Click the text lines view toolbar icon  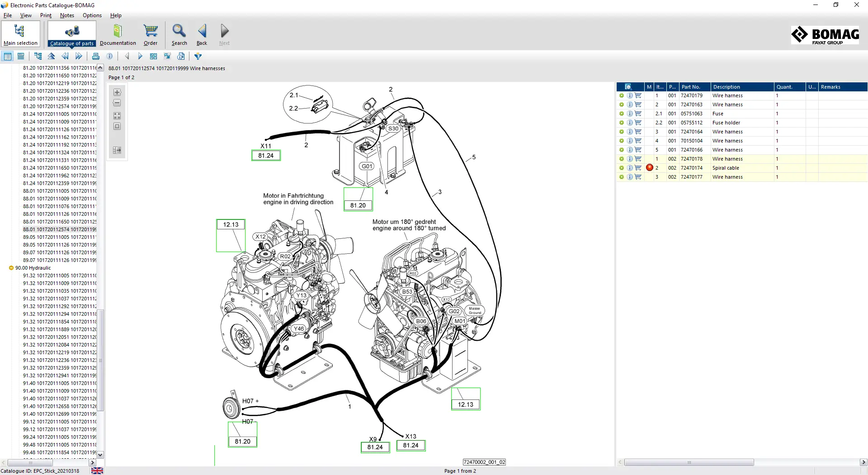tap(21, 56)
